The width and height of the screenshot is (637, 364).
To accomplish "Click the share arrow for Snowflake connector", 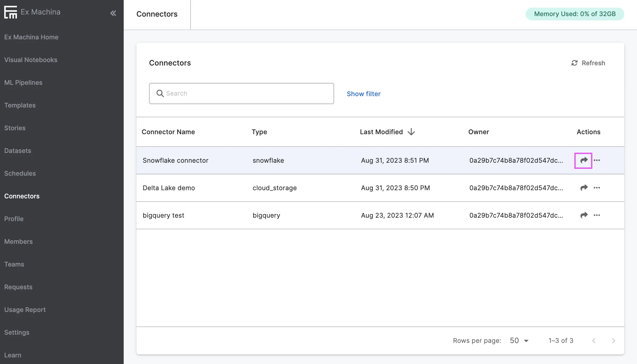I will (584, 160).
